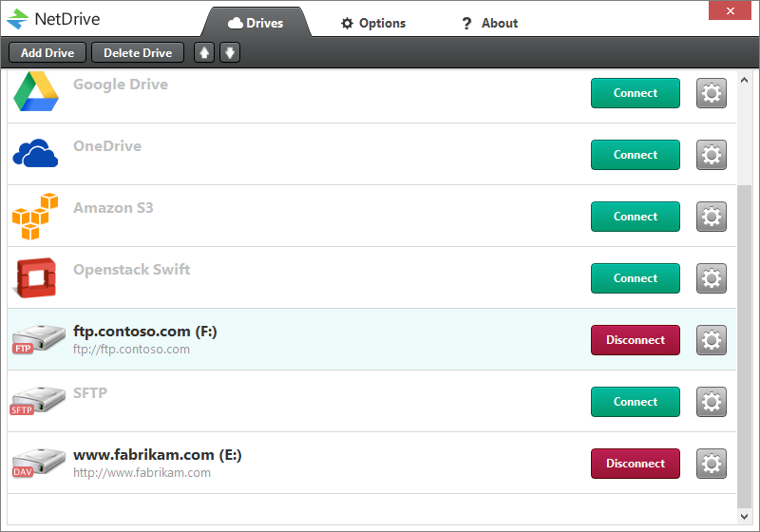This screenshot has height=532, width=760.
Task: Select the SFTP drive row
Action: (371, 401)
